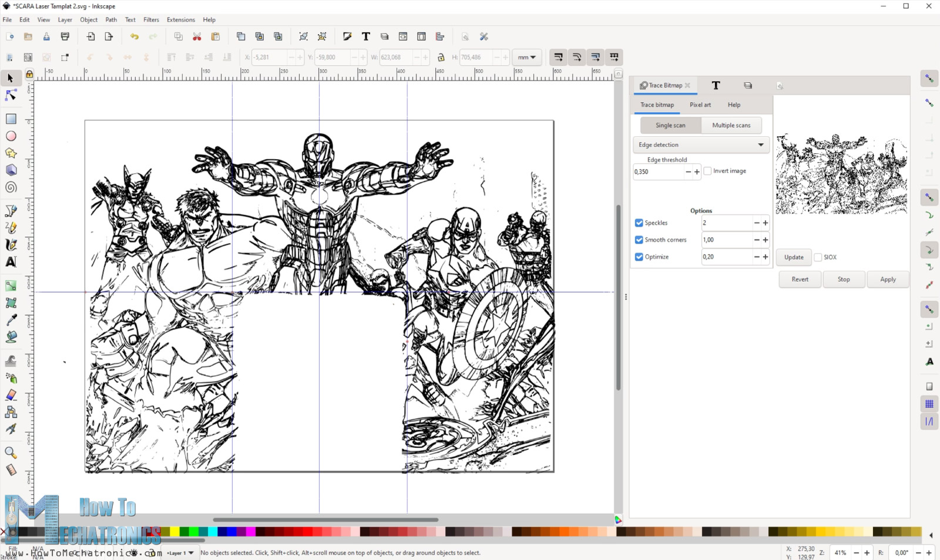940x560 pixels.
Task: Select the Spiral tool
Action: pyautogui.click(x=11, y=188)
